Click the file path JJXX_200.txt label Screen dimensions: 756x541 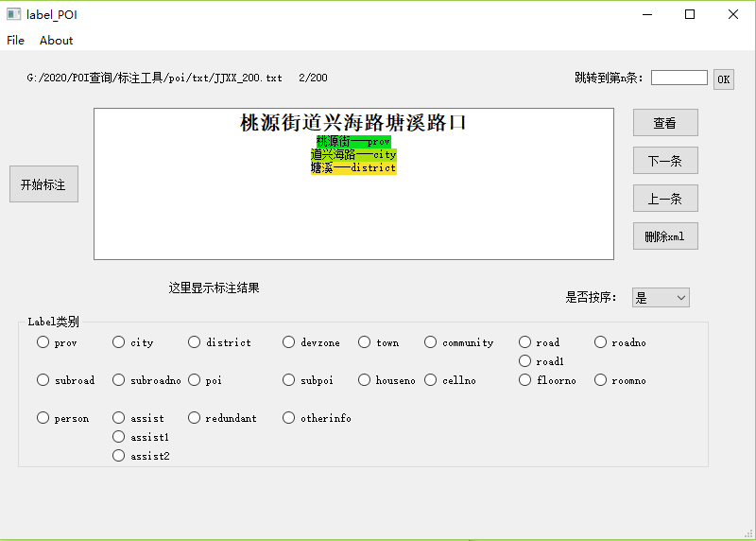(x=154, y=78)
